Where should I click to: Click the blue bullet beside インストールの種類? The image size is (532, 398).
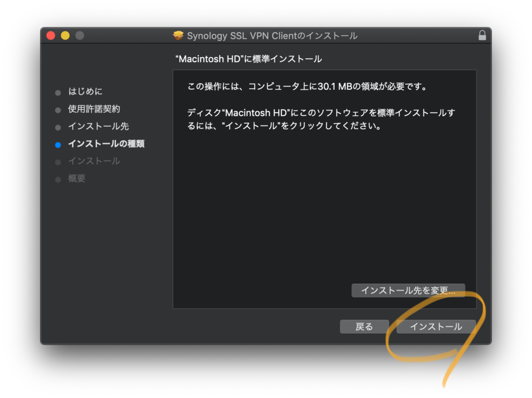[x=58, y=145]
